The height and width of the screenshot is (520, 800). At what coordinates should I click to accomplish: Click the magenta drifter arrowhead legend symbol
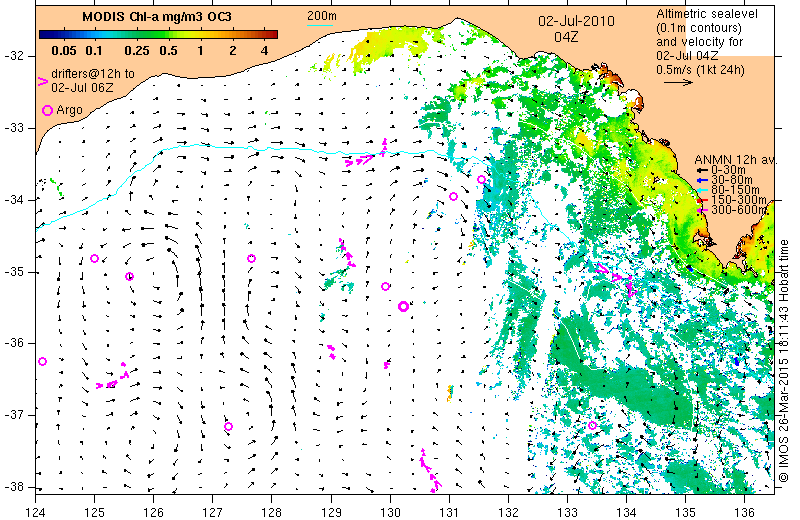pos(43,81)
